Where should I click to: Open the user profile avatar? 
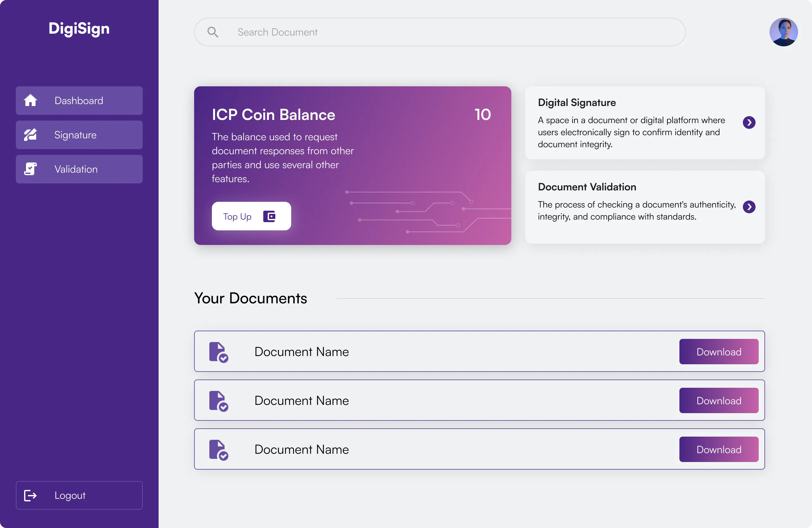[x=783, y=32]
